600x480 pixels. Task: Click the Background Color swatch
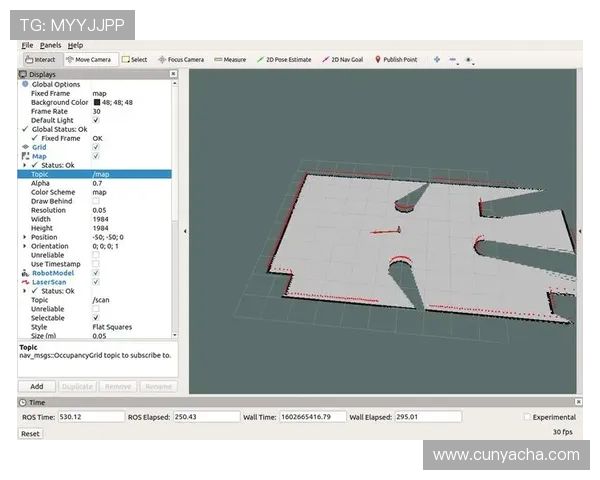click(97, 102)
